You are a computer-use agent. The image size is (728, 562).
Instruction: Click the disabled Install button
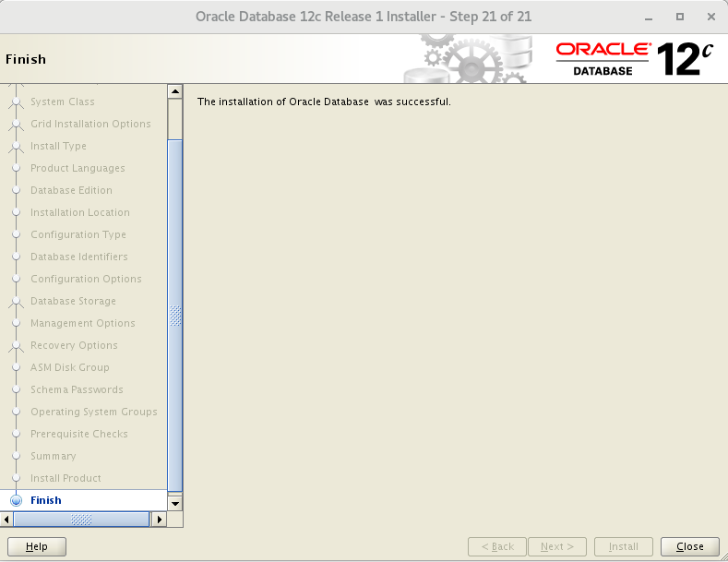624,546
